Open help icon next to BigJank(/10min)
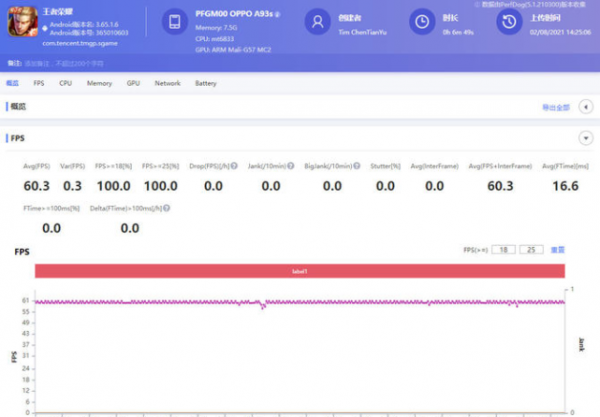The image size is (600, 417). (357, 166)
